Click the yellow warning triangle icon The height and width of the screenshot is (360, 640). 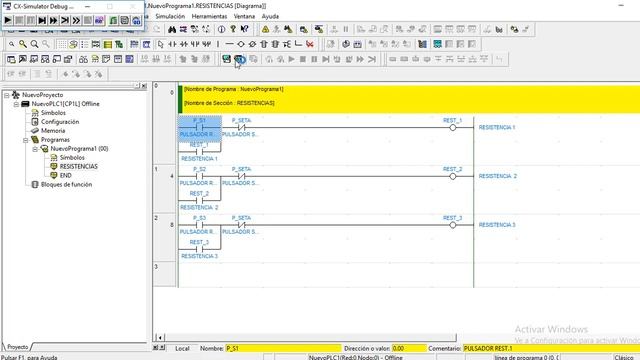point(265,29)
